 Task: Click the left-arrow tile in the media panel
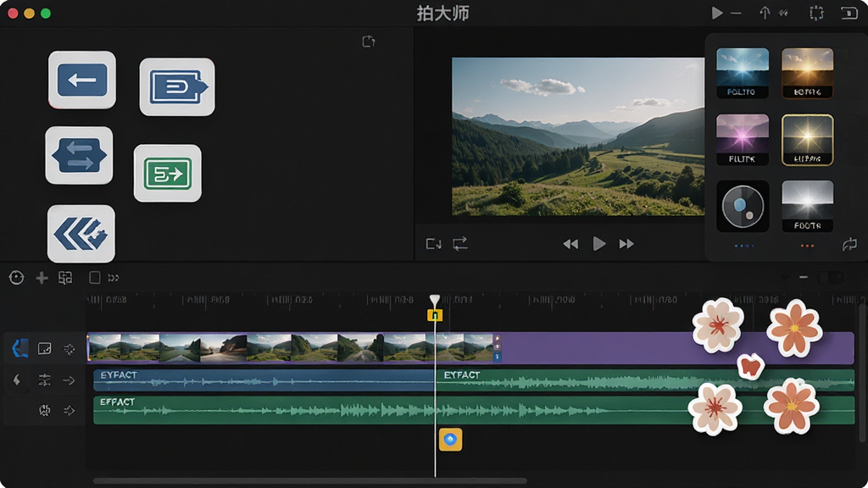click(82, 80)
